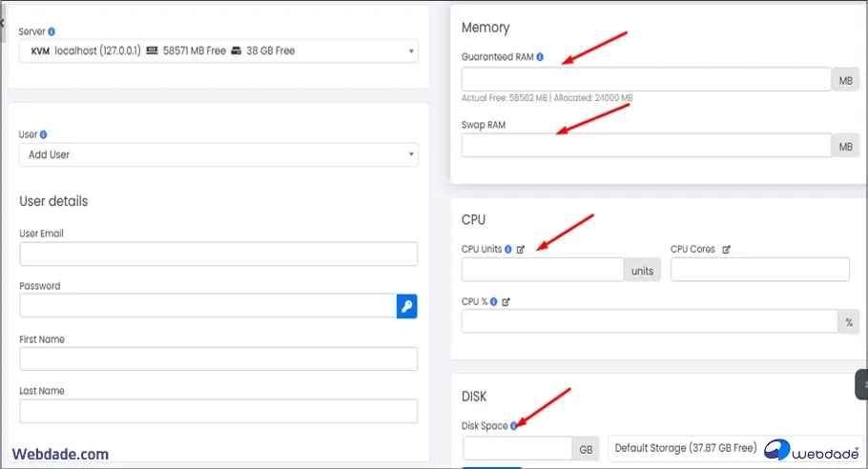Screen dimensions: 868x469
Task: Click the Guaranteed RAM info icon
Action: [x=540, y=57]
